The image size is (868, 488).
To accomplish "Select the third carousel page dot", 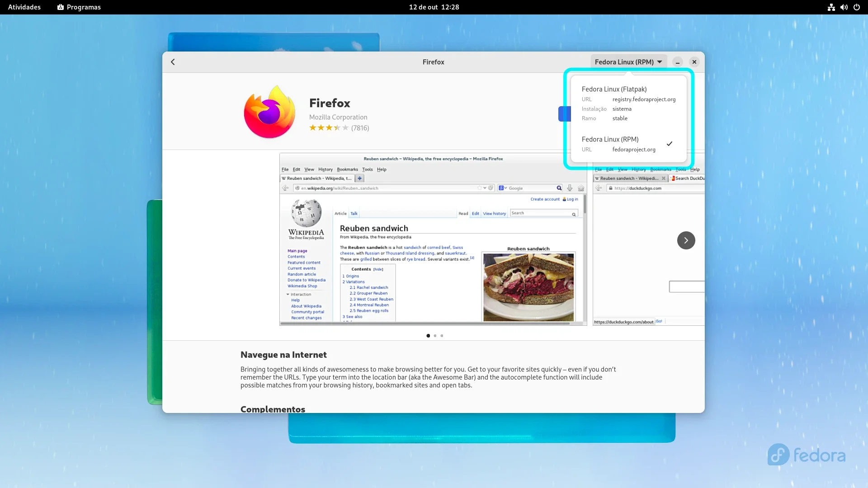I will pos(442,336).
